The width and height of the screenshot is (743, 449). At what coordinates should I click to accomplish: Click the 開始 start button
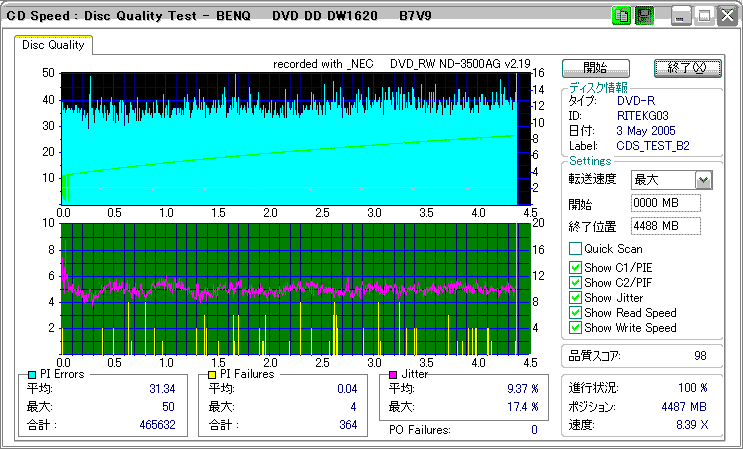[x=595, y=68]
